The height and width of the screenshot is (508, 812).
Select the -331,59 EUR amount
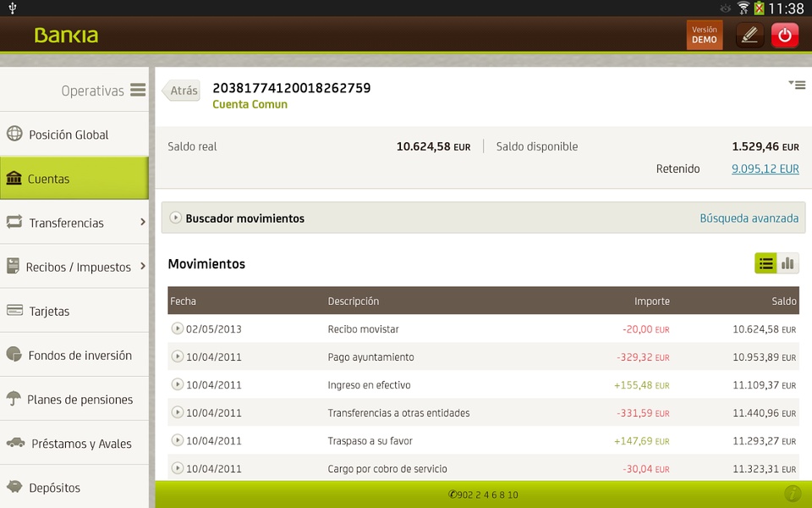[x=643, y=413]
